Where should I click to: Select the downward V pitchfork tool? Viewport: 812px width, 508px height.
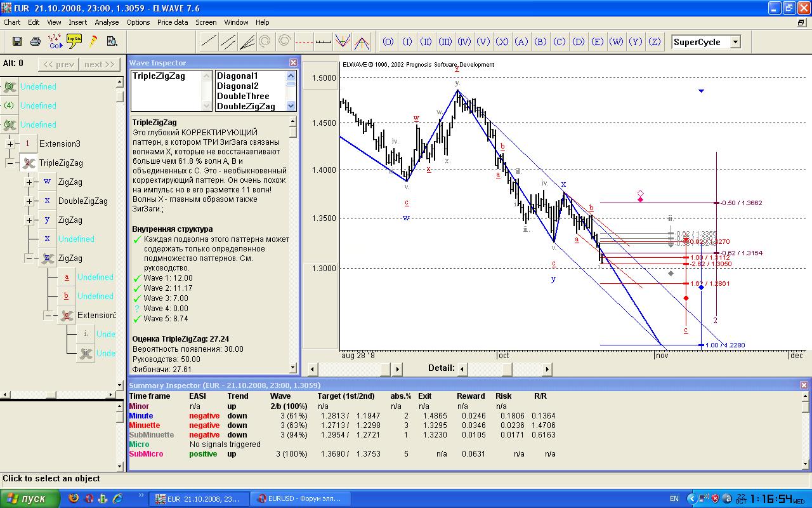pyautogui.click(x=343, y=42)
